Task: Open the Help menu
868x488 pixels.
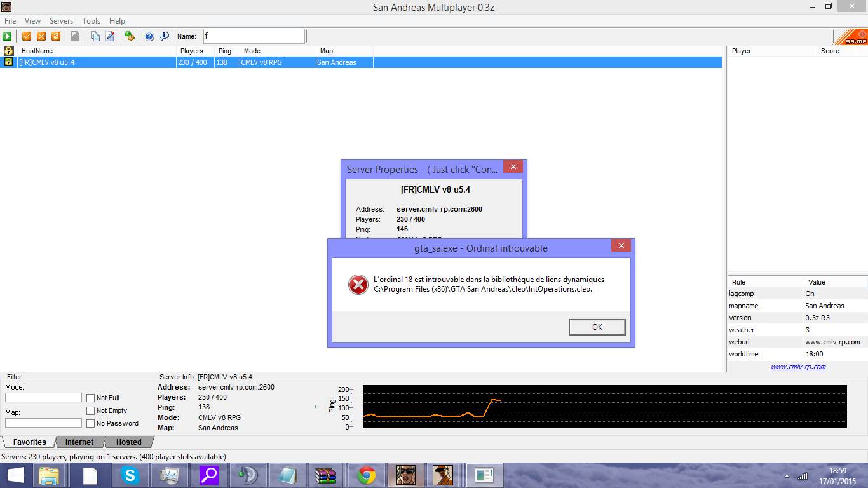Action: point(117,21)
